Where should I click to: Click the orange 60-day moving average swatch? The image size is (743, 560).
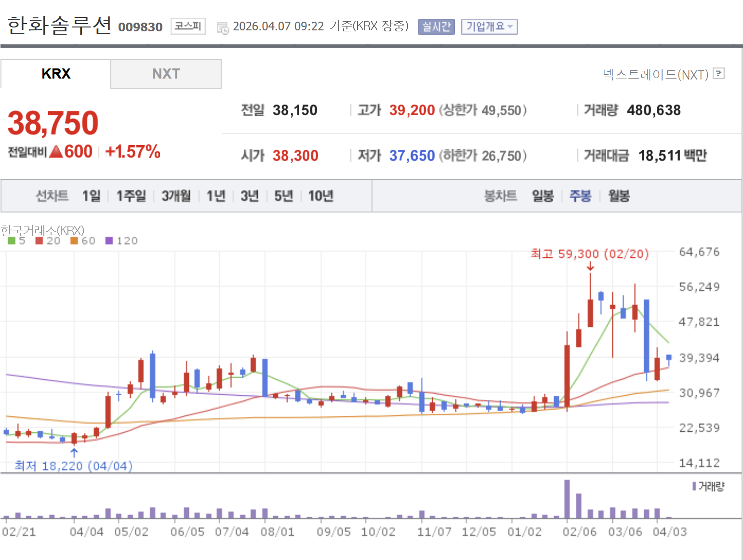[x=74, y=240]
